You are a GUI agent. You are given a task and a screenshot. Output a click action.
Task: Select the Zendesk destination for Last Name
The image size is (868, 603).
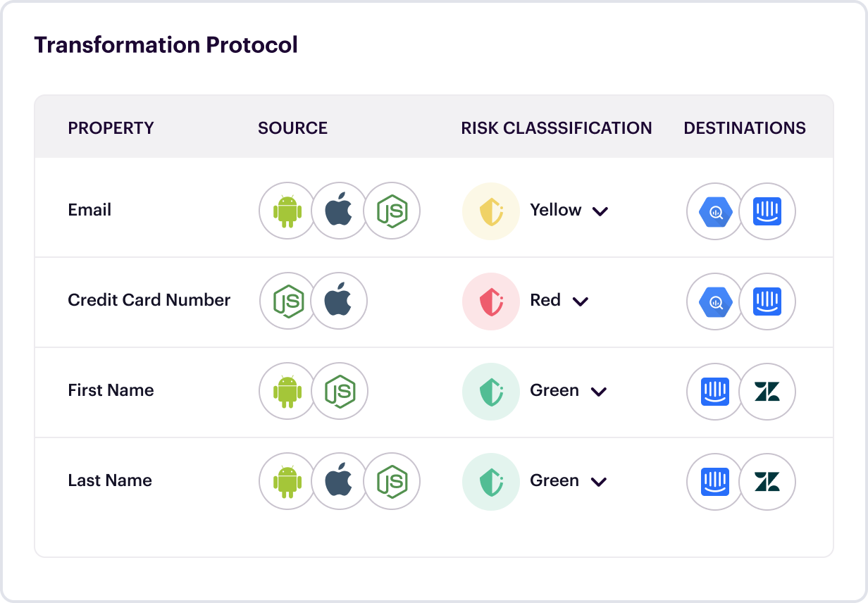click(x=768, y=482)
